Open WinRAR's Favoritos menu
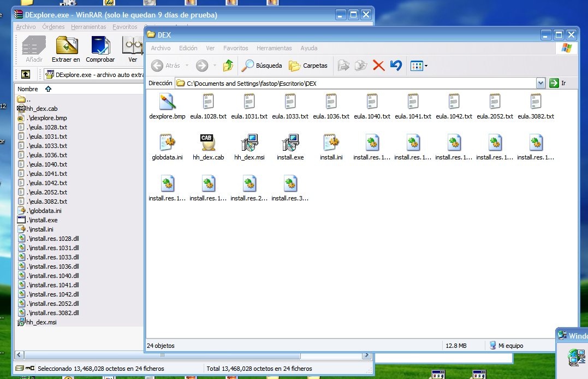Viewport: 588px width, 379px height. pos(125,27)
